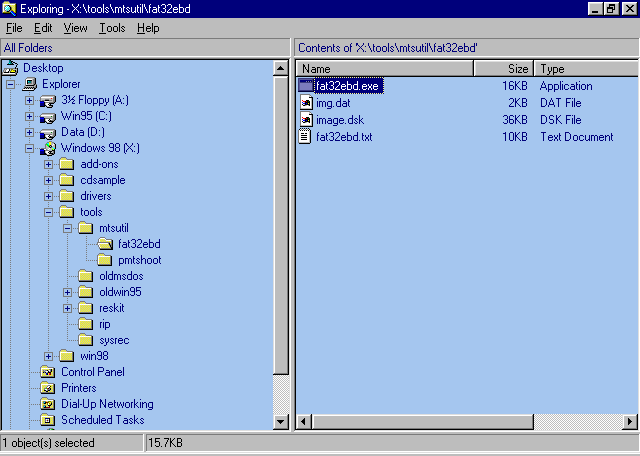Click the drivers folder icon
This screenshot has width=640, height=456.
pyautogui.click(x=66, y=196)
